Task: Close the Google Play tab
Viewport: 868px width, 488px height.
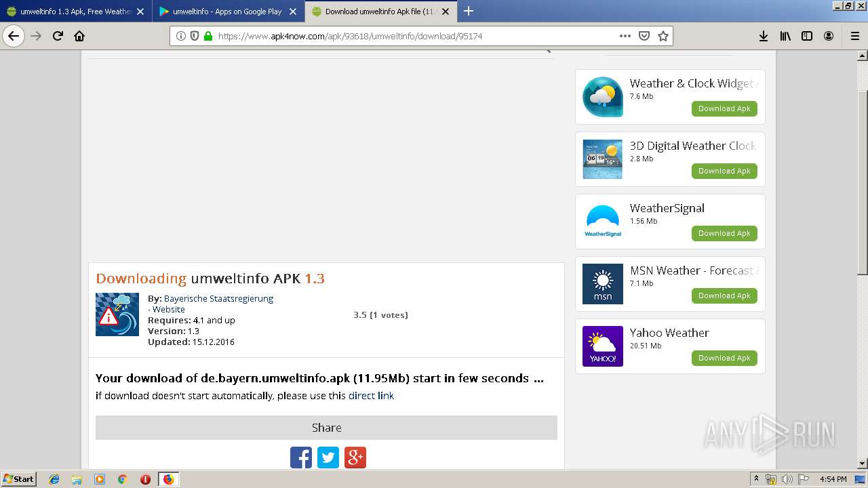Action: (x=293, y=12)
